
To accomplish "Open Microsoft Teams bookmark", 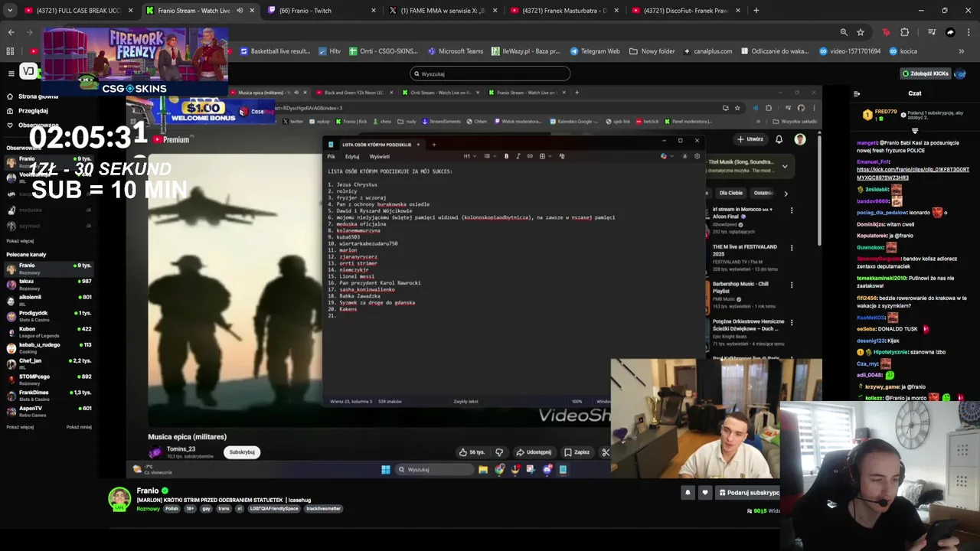I will [x=456, y=51].
